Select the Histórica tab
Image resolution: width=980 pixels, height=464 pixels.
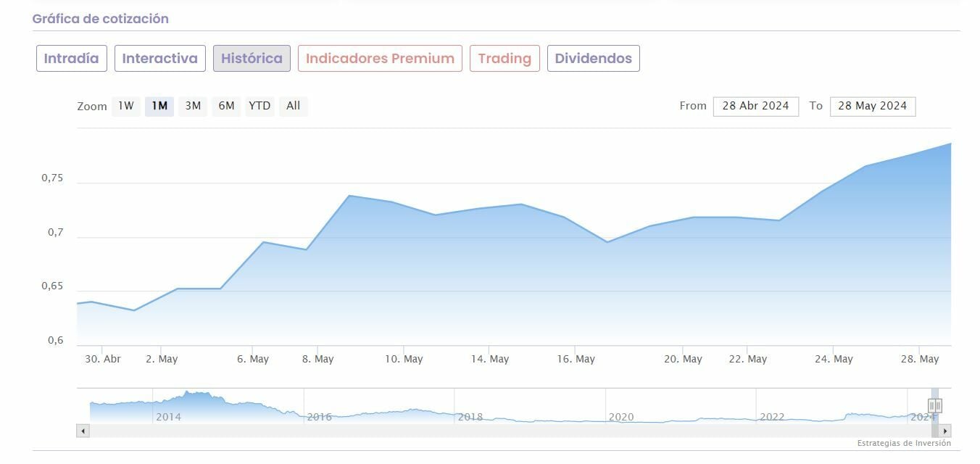pos(252,59)
